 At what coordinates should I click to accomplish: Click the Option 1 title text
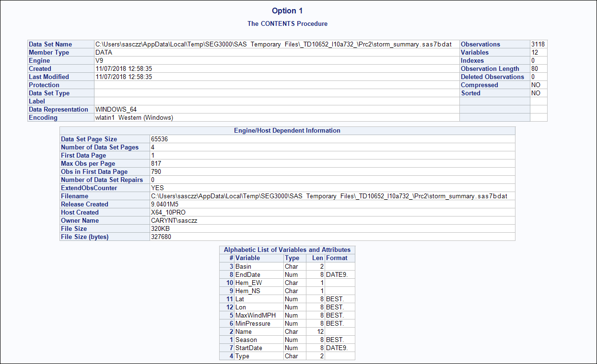coord(287,11)
